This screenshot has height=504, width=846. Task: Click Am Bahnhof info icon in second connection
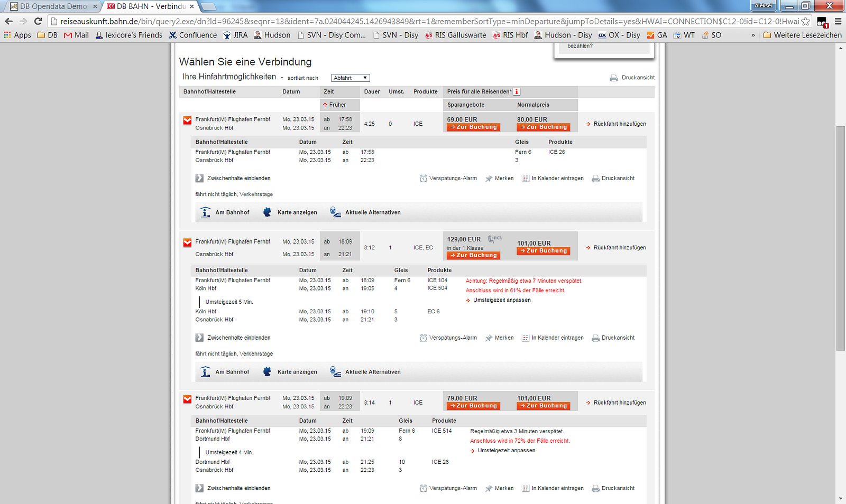(x=205, y=372)
